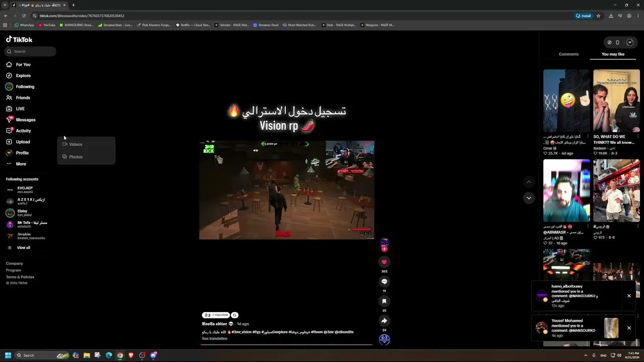Image resolution: width=644 pixels, height=362 pixels.
Task: Open Microsoft Edge from the taskbar
Action: pos(109,355)
